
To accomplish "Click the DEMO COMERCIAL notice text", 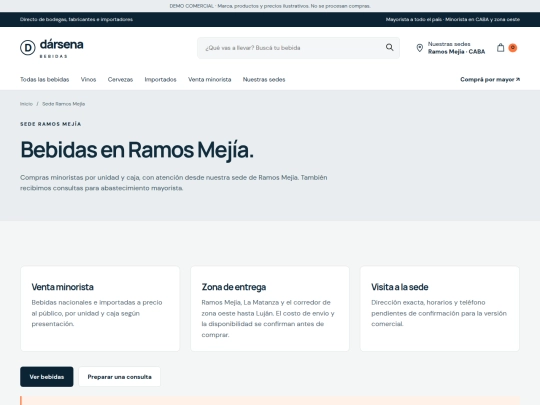I will [270, 6].
